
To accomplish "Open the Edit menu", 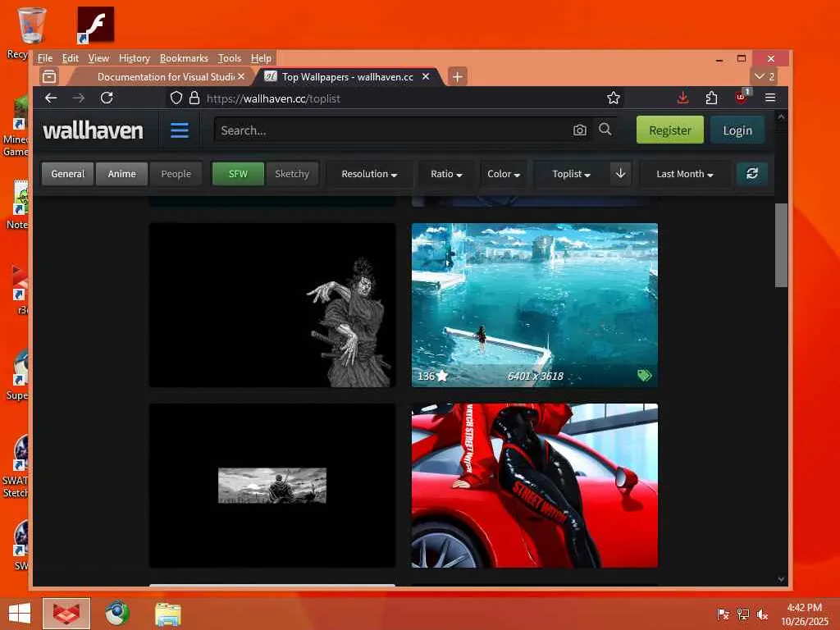I will click(71, 58).
